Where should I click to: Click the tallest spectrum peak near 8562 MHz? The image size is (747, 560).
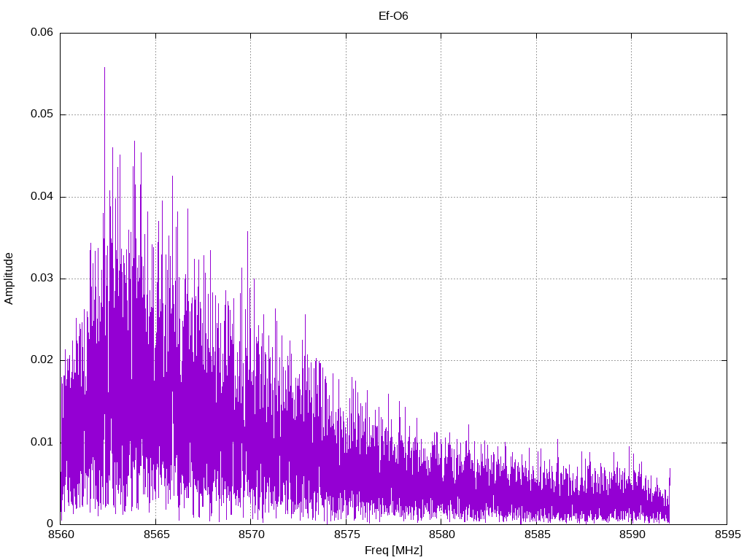tap(104, 69)
